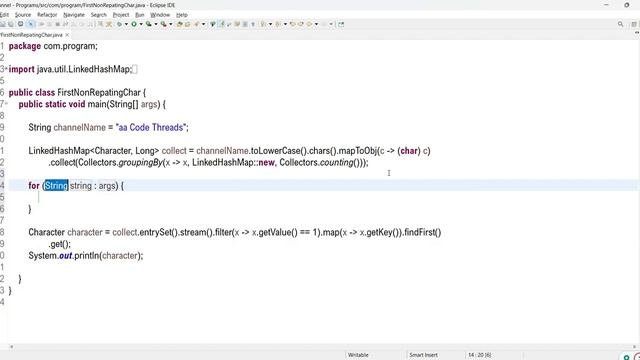Open the Next Annotation dropdown arrow
Screen dimensions: 640x360
(x=270, y=24)
